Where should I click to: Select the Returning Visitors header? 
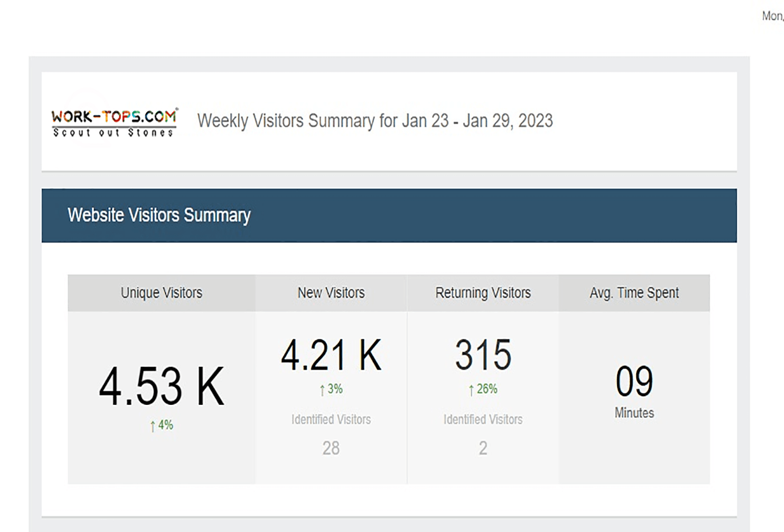483,293
